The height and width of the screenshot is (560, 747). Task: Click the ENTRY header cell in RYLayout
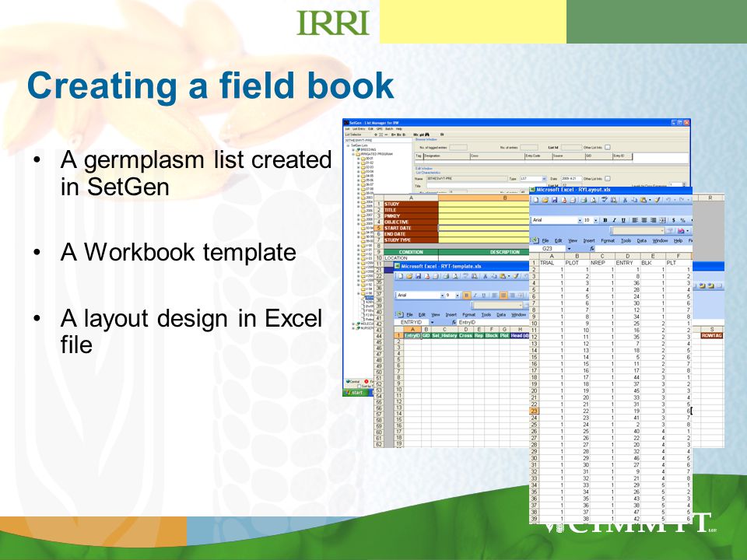click(627, 263)
